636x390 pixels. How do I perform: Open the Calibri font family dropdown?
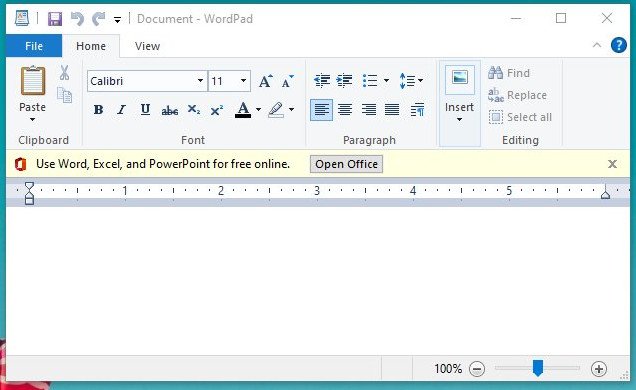coord(200,81)
